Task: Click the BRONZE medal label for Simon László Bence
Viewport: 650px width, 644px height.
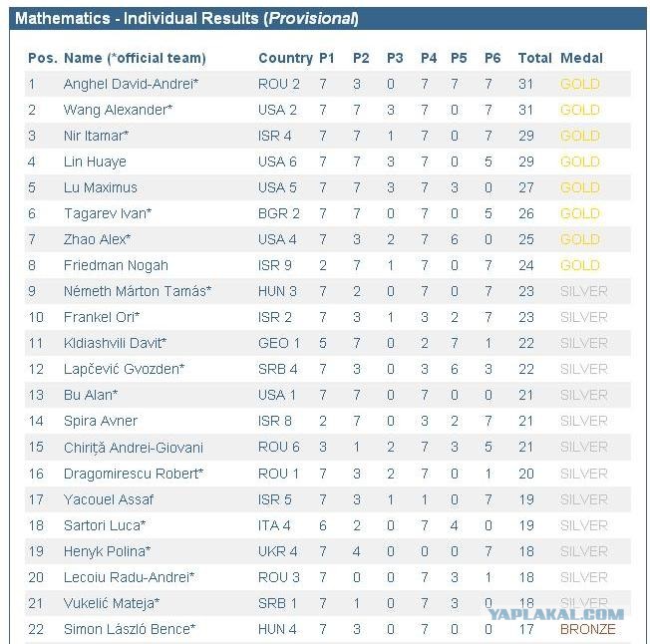Action: [587, 629]
